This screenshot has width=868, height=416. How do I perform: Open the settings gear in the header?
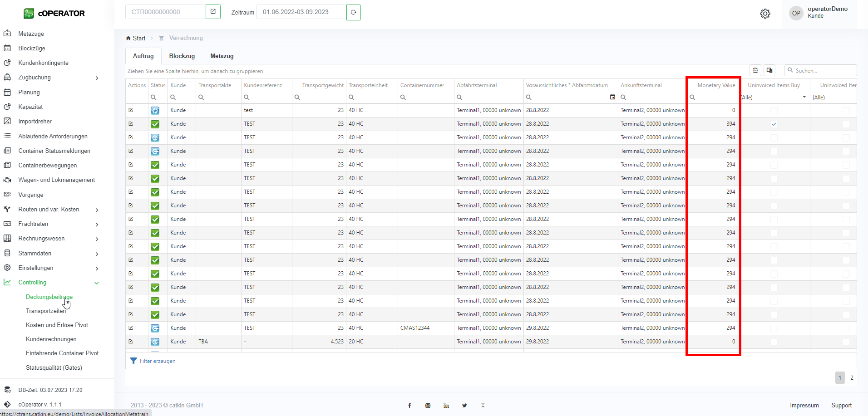765,14
